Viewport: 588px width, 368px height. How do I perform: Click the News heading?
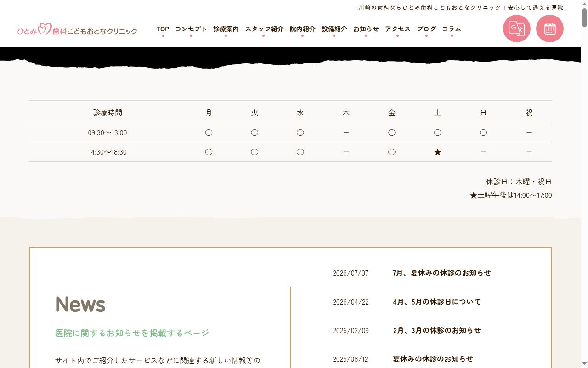pyautogui.click(x=80, y=304)
